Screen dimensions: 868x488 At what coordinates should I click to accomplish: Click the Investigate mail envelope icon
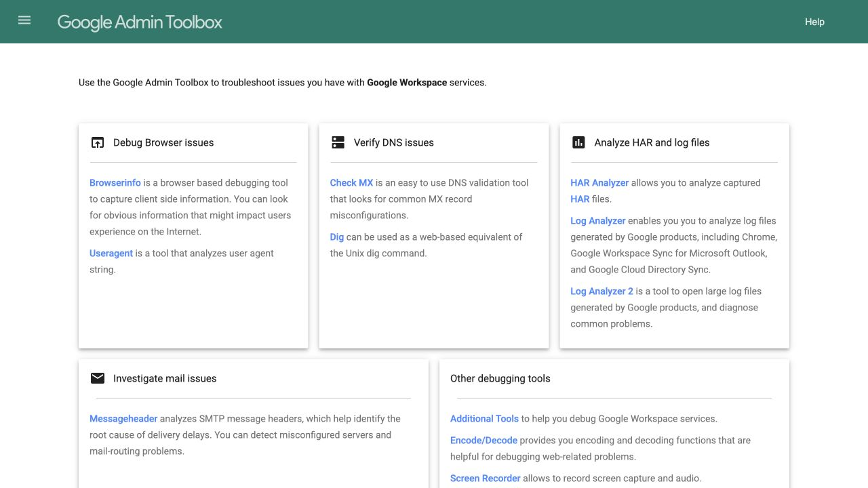point(98,378)
